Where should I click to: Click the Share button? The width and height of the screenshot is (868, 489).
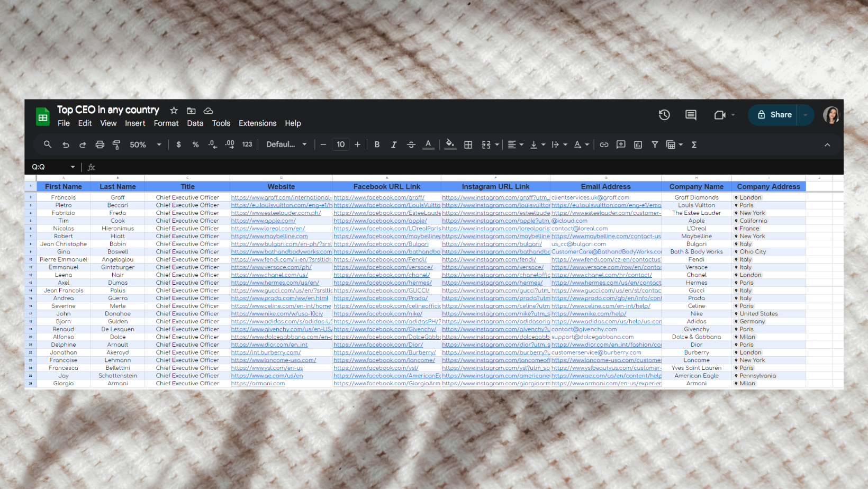click(774, 115)
